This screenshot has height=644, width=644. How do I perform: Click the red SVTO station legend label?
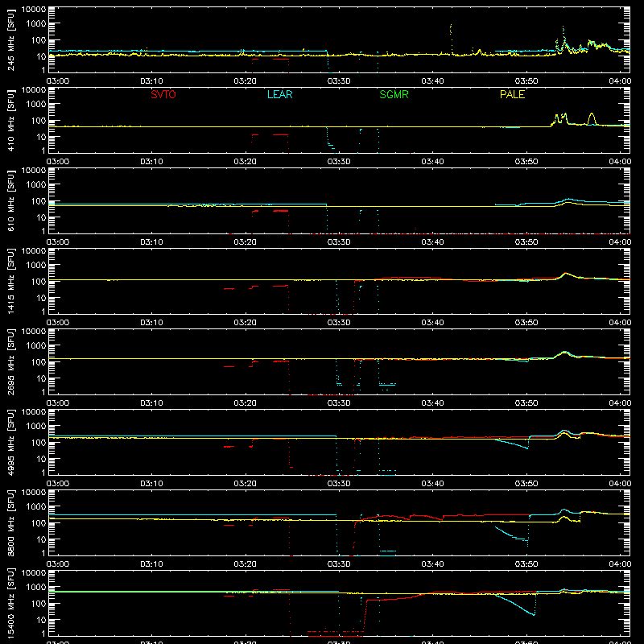pos(163,94)
